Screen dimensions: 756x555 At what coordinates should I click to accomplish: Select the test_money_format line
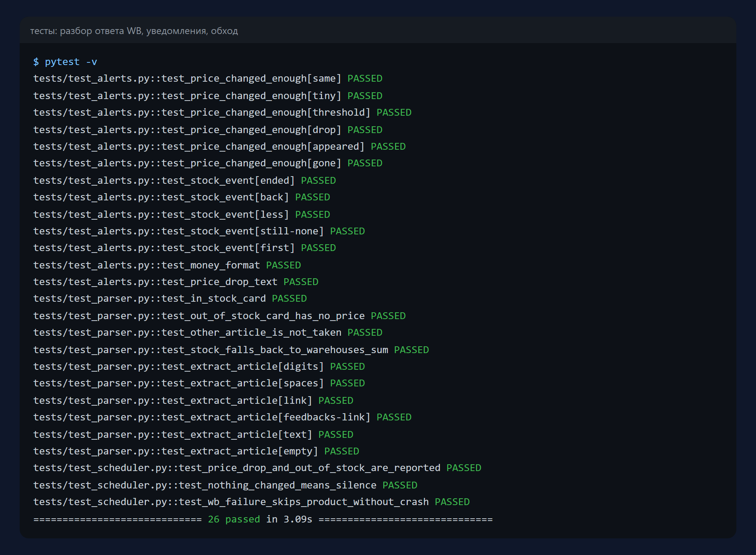167,265
